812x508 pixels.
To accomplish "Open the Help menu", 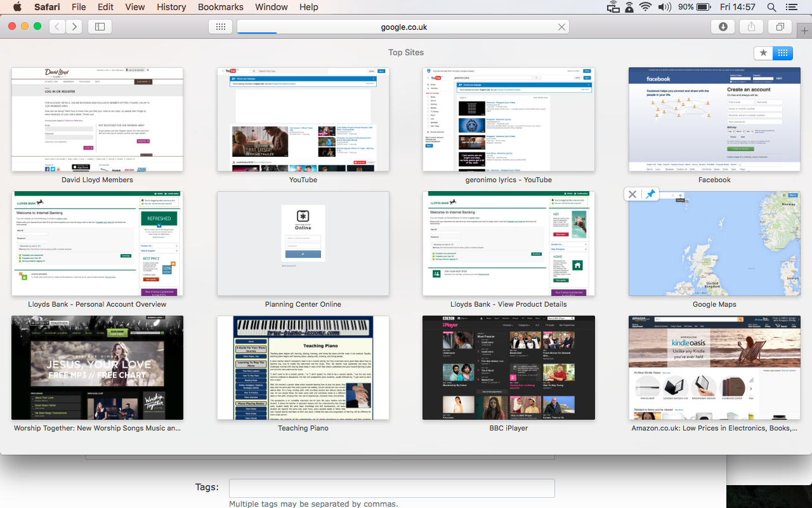I will (309, 7).
